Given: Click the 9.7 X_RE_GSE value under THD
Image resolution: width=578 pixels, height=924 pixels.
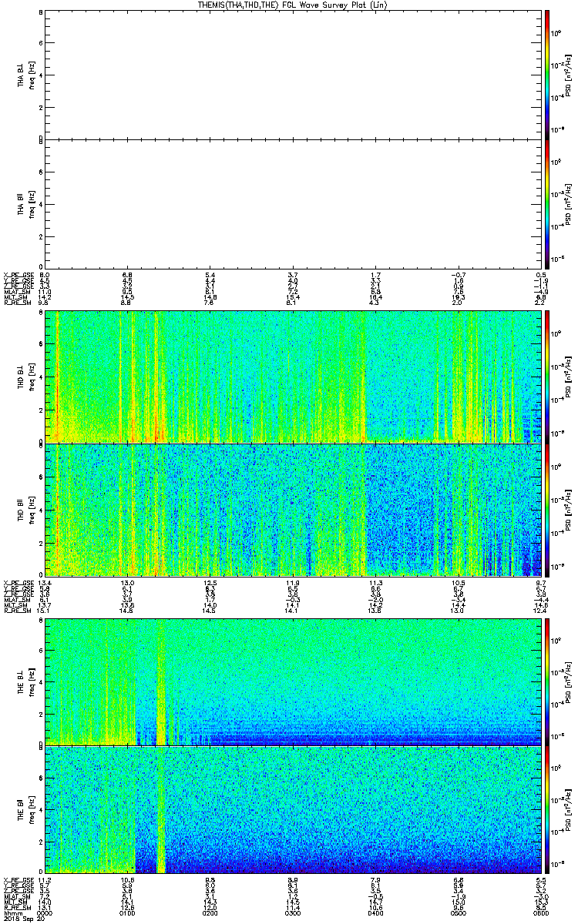Looking at the screenshot, I should [x=539, y=582].
